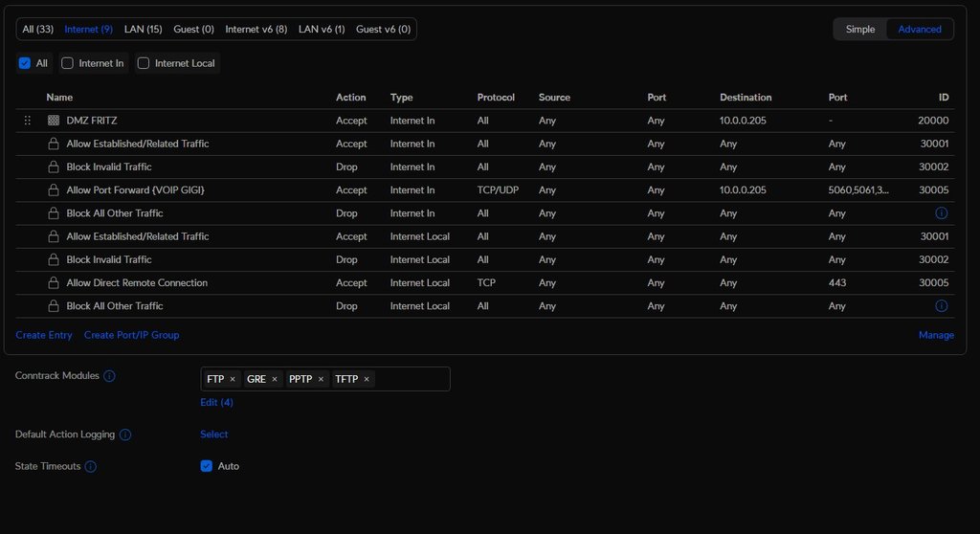Viewport: 980px width, 534px height.
Task: Click the Create Entry link
Action: [x=44, y=335]
